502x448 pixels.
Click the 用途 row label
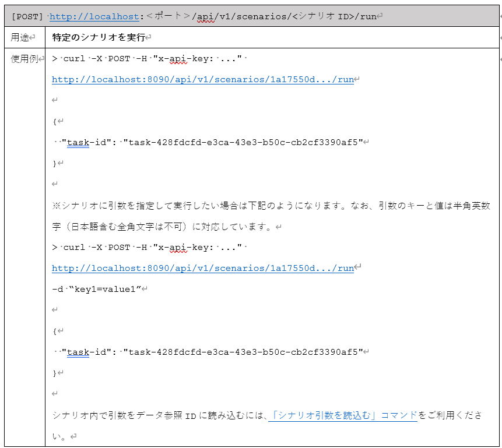(x=20, y=37)
